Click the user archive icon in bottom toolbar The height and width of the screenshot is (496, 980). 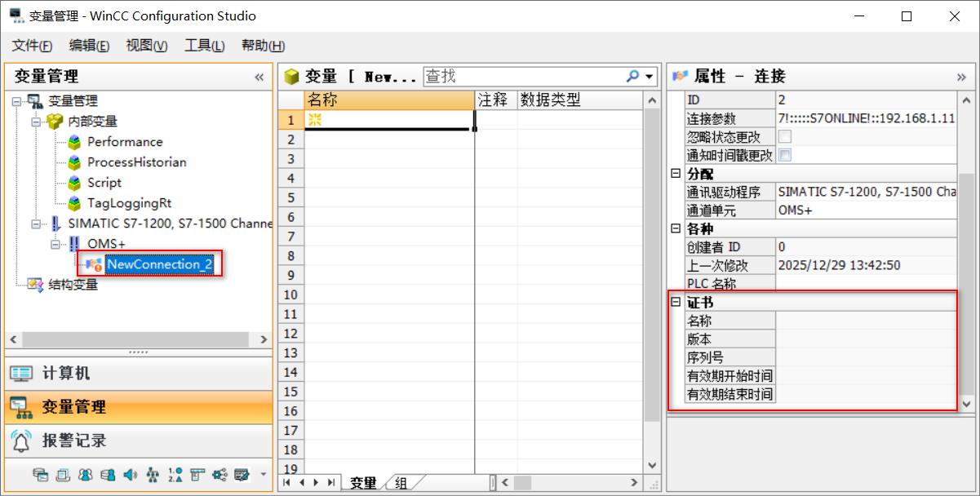click(109, 475)
